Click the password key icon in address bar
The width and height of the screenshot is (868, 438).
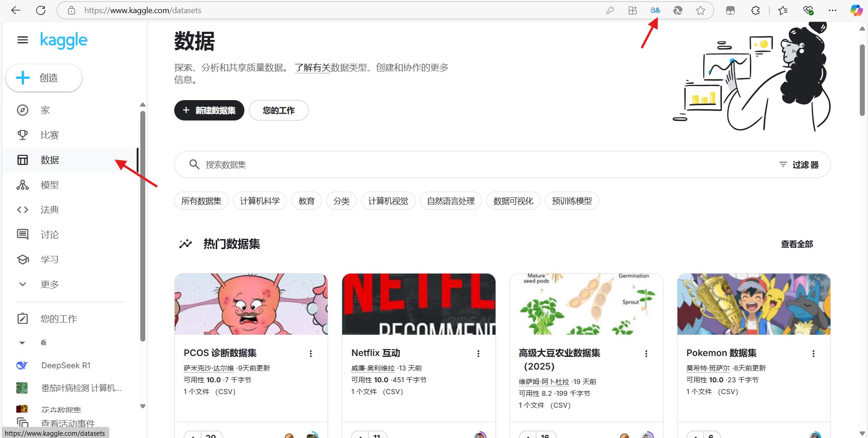coord(610,10)
